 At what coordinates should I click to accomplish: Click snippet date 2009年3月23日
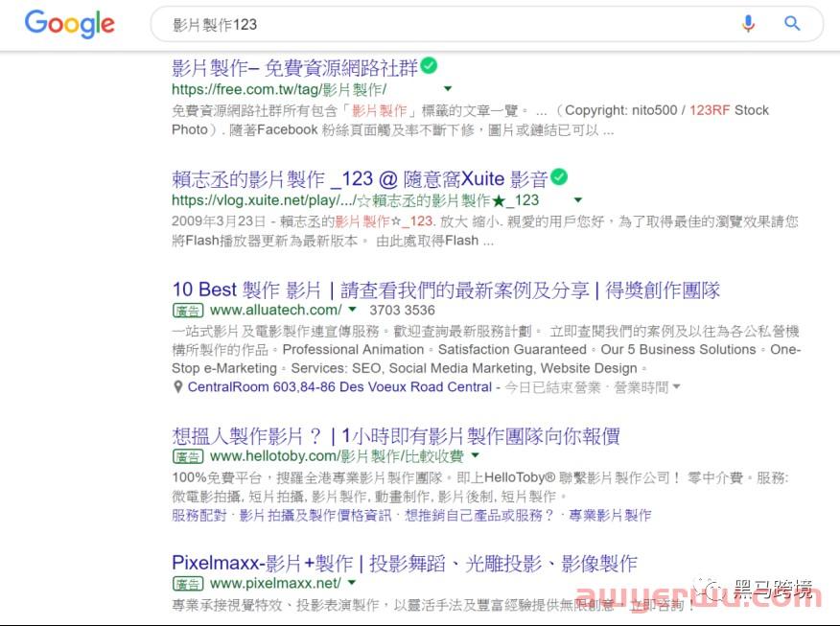pyautogui.click(x=219, y=221)
